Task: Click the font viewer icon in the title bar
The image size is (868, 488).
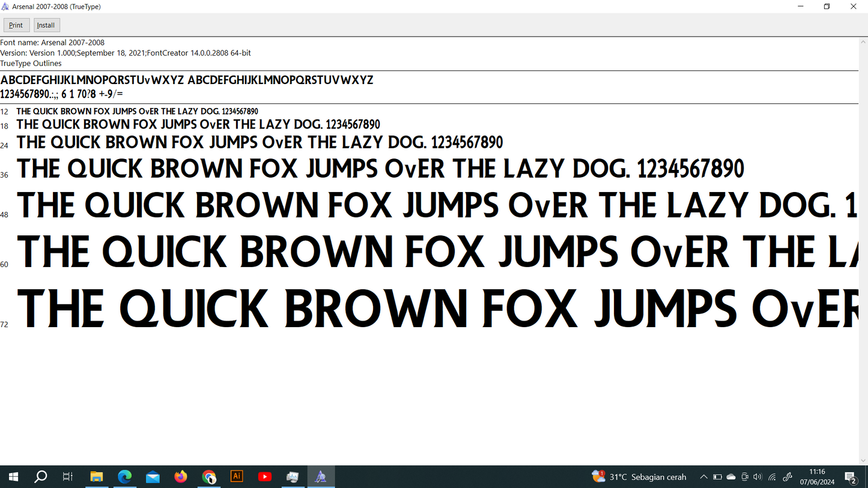Action: (6, 6)
